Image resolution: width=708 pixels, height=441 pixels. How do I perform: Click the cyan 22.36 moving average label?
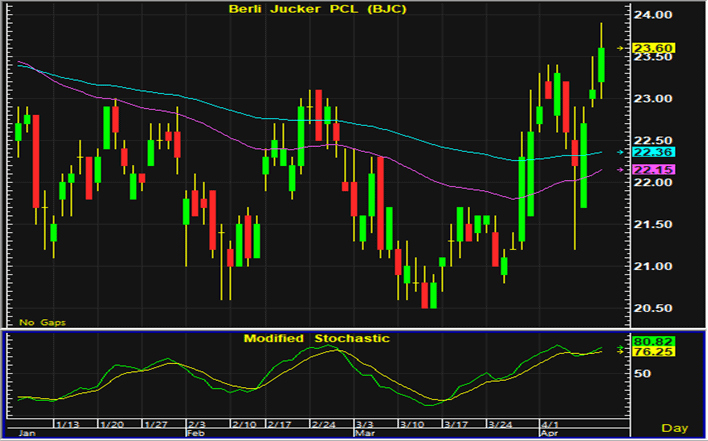tap(657, 152)
